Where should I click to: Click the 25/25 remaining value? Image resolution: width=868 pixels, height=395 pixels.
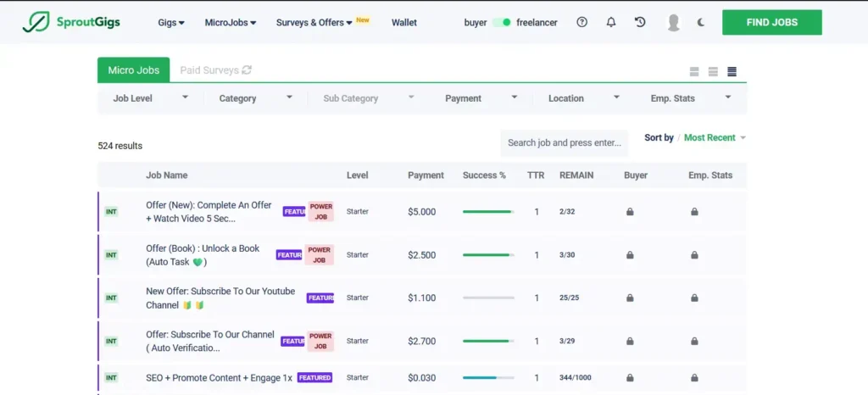(569, 298)
